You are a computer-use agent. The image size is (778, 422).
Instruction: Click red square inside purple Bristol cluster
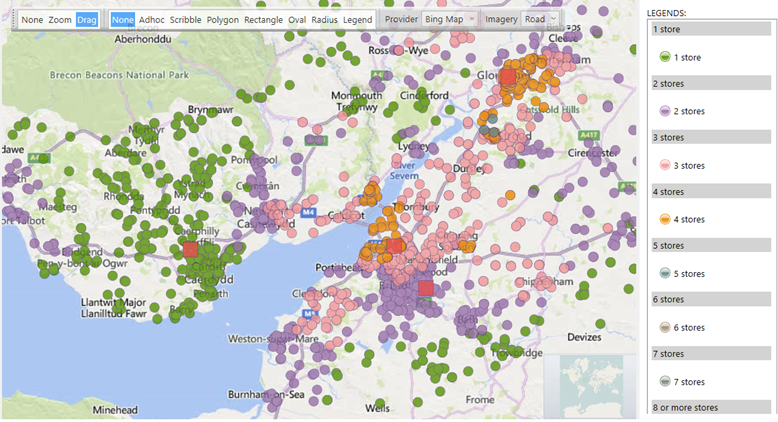tap(426, 288)
